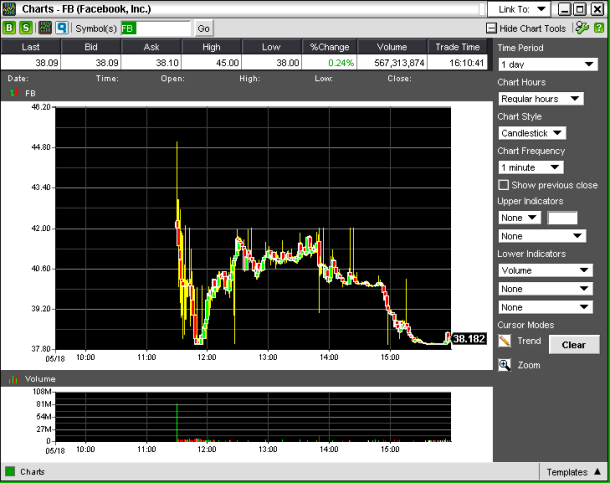Image resolution: width=610 pixels, height=483 pixels.
Task: Click the 567,313,874 volume value
Action: [x=399, y=63]
